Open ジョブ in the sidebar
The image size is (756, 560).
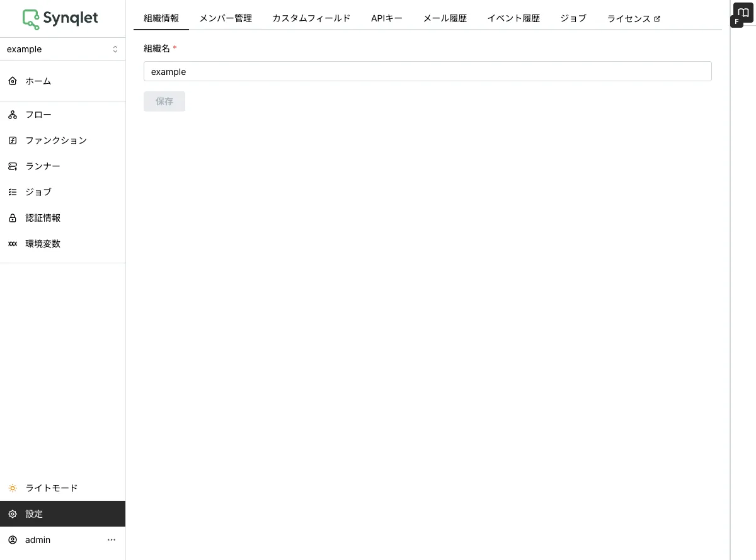62,192
